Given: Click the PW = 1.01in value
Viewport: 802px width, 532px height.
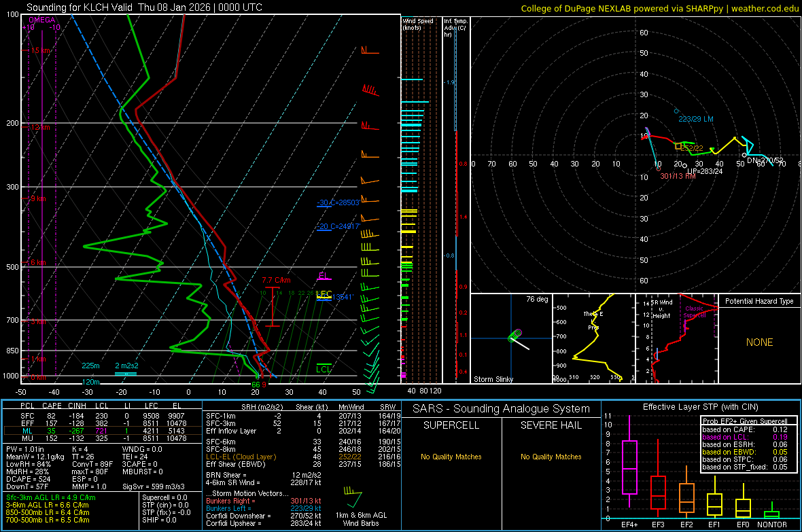Looking at the screenshot, I should 25,449.
